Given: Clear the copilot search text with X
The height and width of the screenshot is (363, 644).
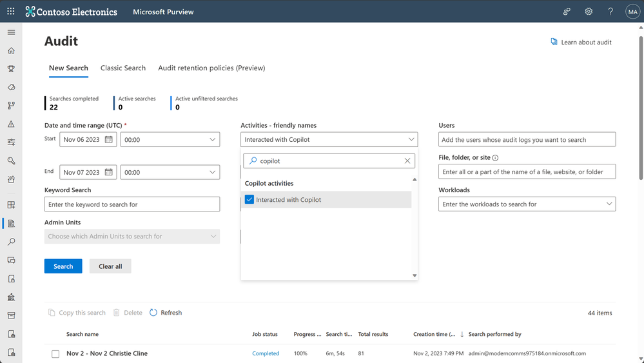Looking at the screenshot, I should (x=407, y=161).
